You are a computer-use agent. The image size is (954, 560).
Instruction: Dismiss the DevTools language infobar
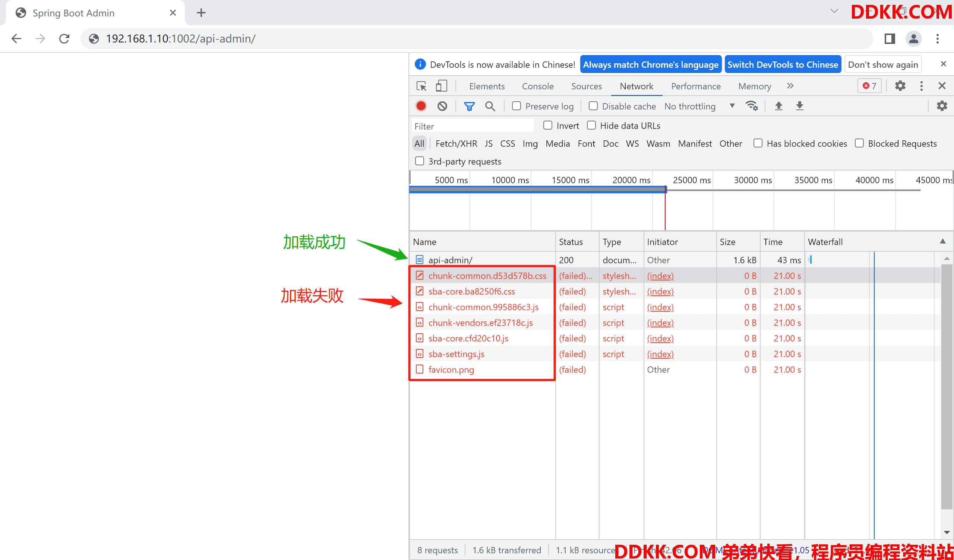coord(943,64)
